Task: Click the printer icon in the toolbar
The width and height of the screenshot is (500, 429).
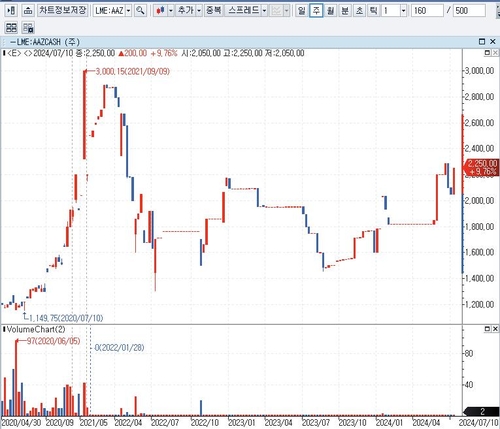Action: point(28,11)
